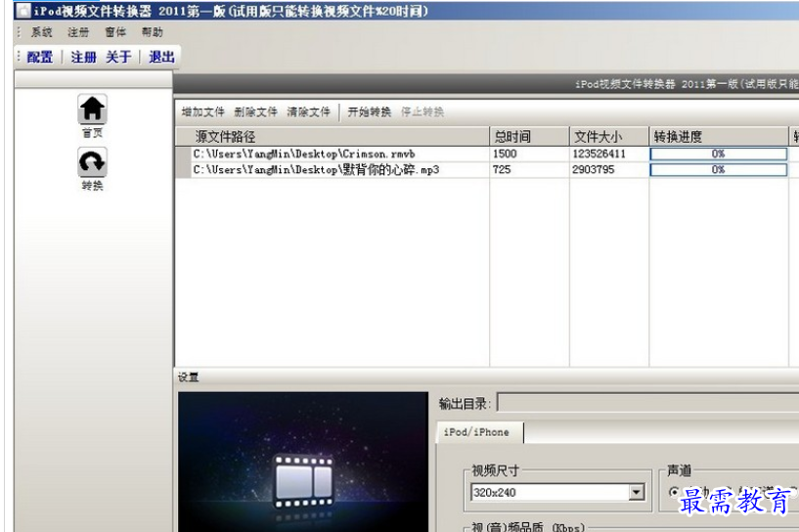Open the 帮助 menu

(152, 32)
